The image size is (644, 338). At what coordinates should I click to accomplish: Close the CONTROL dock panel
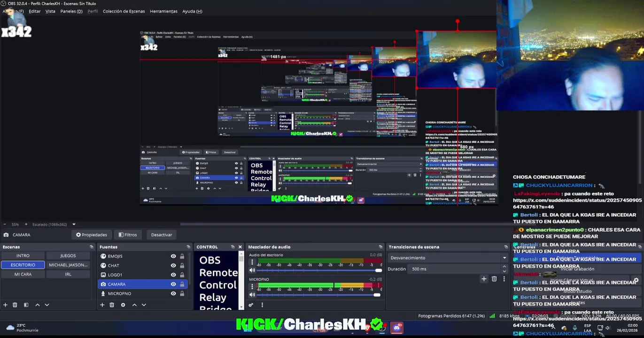tap(240, 247)
